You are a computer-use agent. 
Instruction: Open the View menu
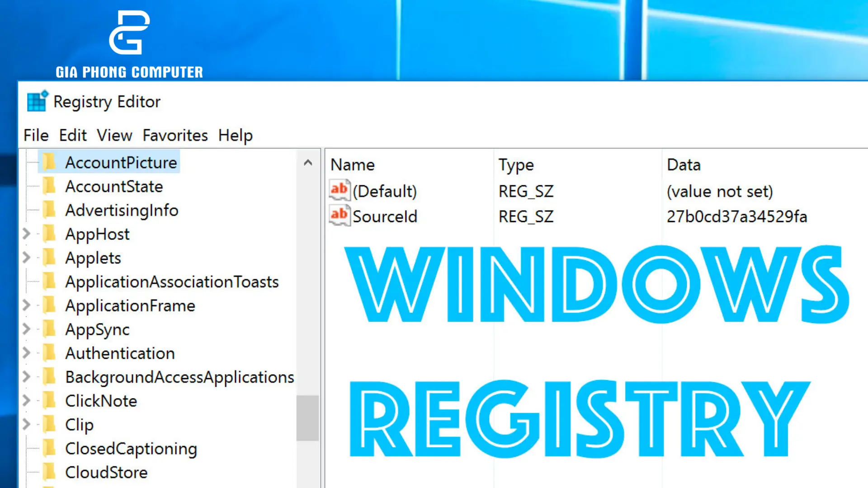(x=114, y=135)
